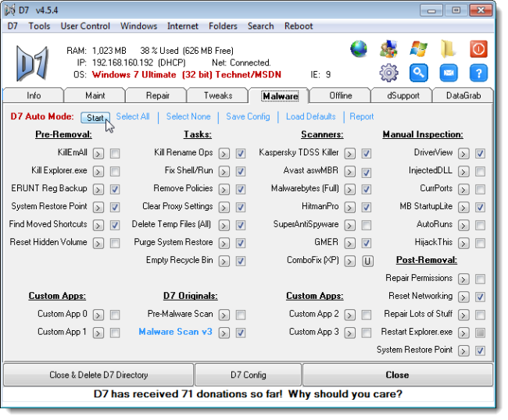Viewport: 508px width, 420px height.
Task: Switch to the DataGrab tab
Action: 463,95
